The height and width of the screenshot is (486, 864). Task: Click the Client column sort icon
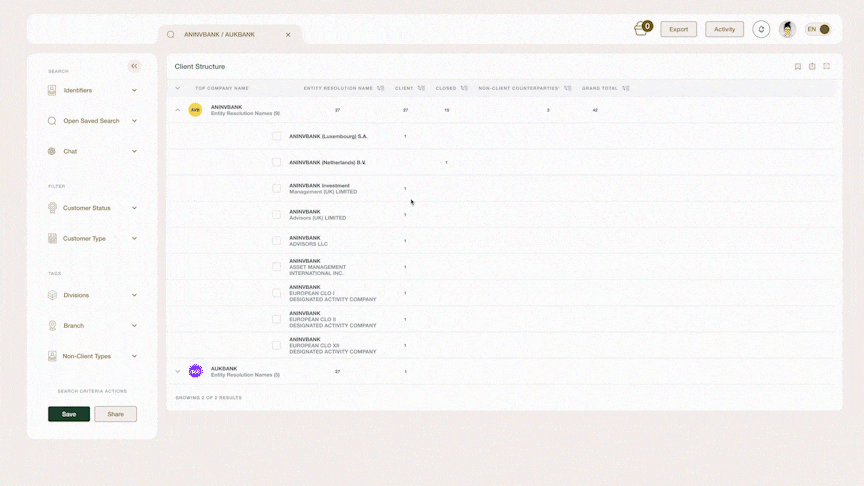(x=422, y=88)
